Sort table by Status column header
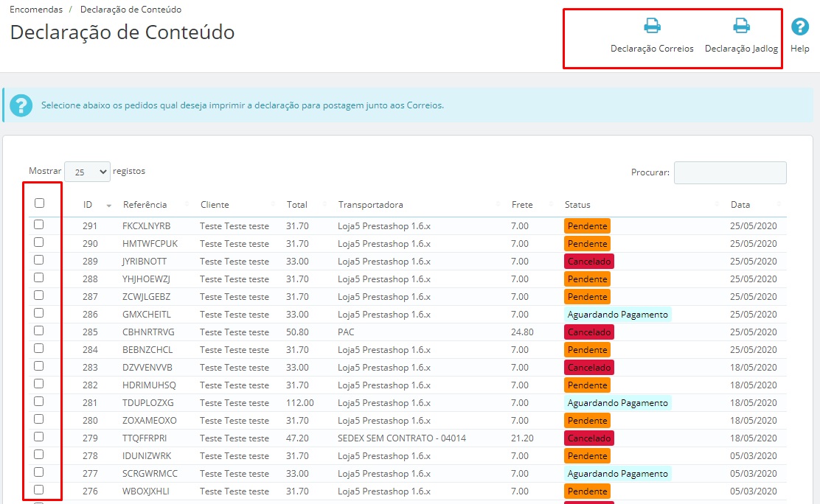The height and width of the screenshot is (504, 820). coord(577,205)
